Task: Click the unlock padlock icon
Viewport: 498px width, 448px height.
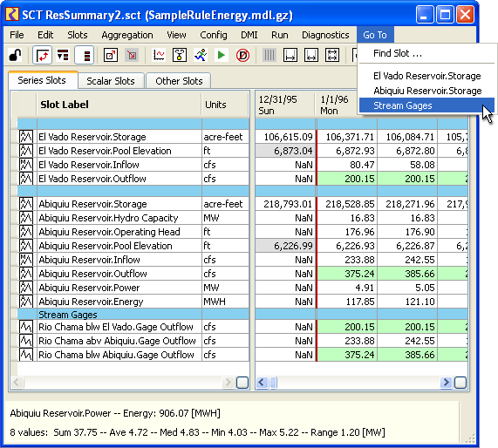Action: (x=15, y=56)
